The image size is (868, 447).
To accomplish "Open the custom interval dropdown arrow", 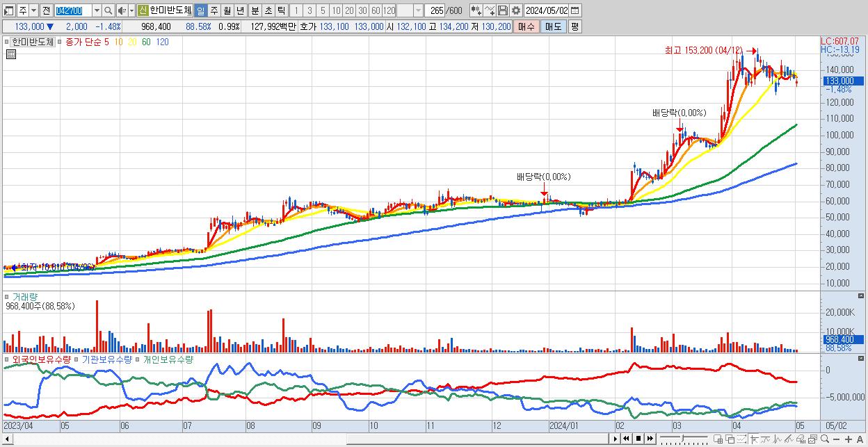I will [418, 10].
